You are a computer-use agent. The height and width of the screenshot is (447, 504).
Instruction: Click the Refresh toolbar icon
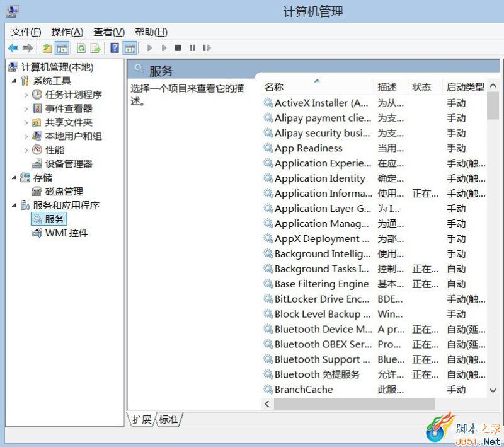click(x=81, y=49)
